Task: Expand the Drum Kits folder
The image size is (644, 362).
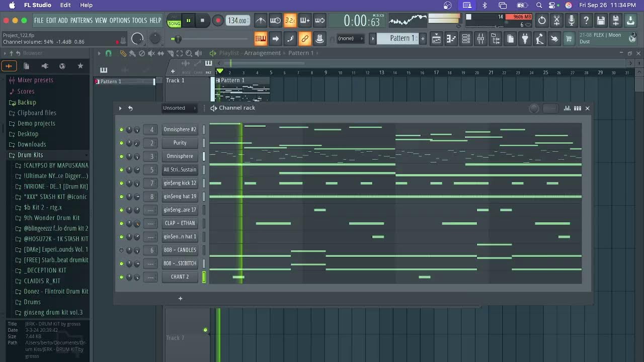Action: click(30, 155)
